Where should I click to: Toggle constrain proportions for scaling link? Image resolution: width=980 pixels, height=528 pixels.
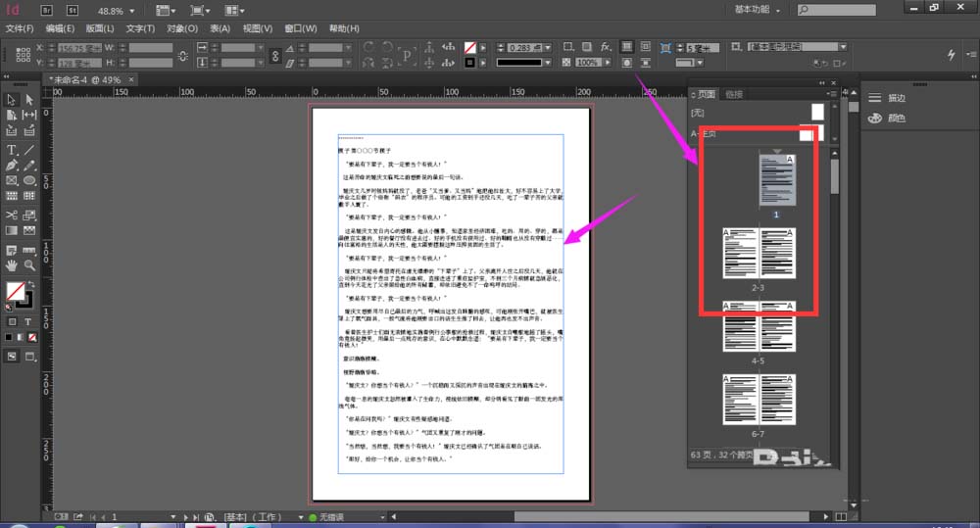pyautogui.click(x=275, y=56)
